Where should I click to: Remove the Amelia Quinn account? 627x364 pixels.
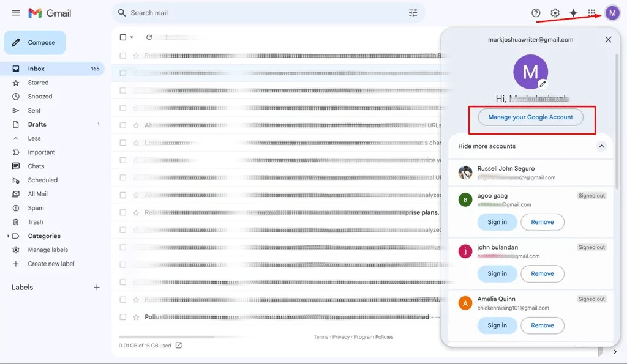point(543,325)
